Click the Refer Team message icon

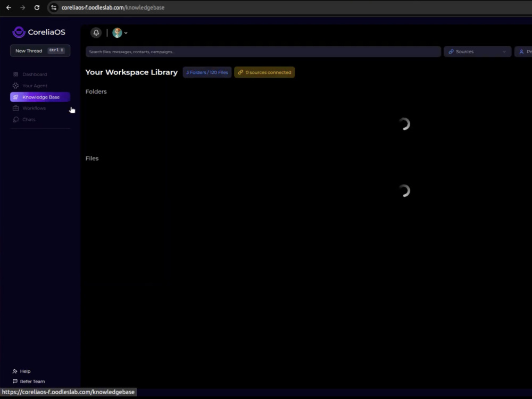coord(15,381)
